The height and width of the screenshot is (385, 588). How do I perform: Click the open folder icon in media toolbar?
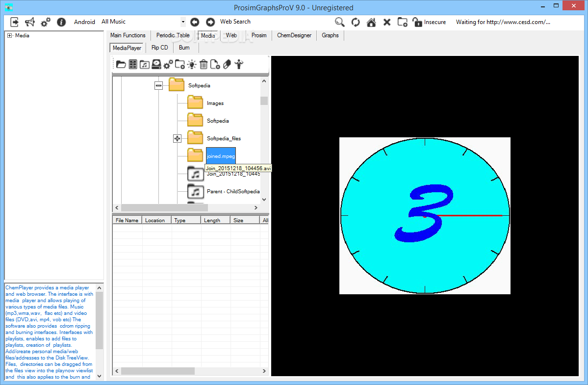tap(121, 64)
